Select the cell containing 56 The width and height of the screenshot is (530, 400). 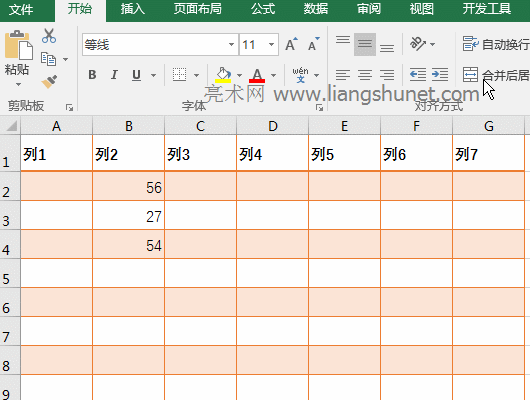(x=128, y=186)
